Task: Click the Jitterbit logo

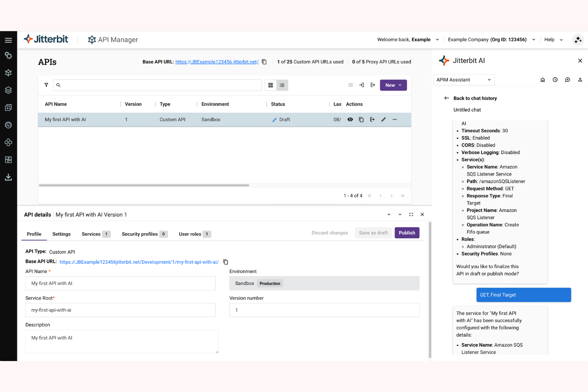Action: (46, 39)
